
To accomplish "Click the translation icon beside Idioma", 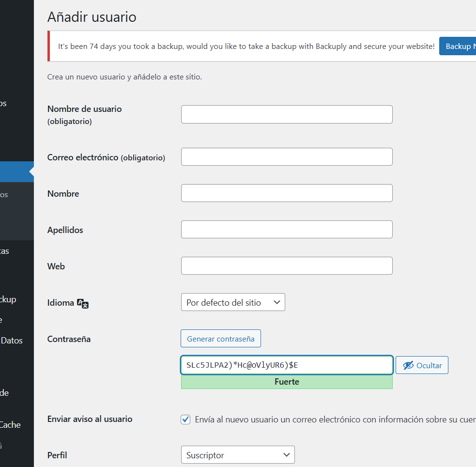I will 83,303.
